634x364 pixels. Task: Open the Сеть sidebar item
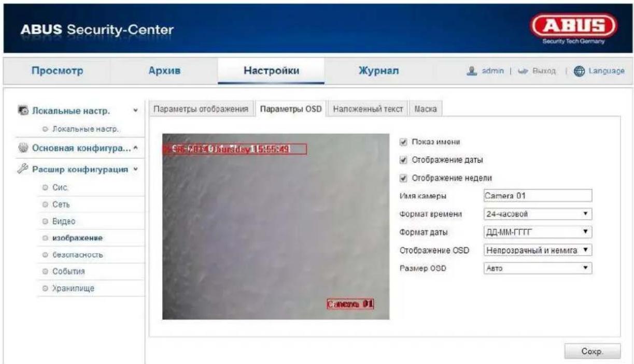tap(62, 205)
